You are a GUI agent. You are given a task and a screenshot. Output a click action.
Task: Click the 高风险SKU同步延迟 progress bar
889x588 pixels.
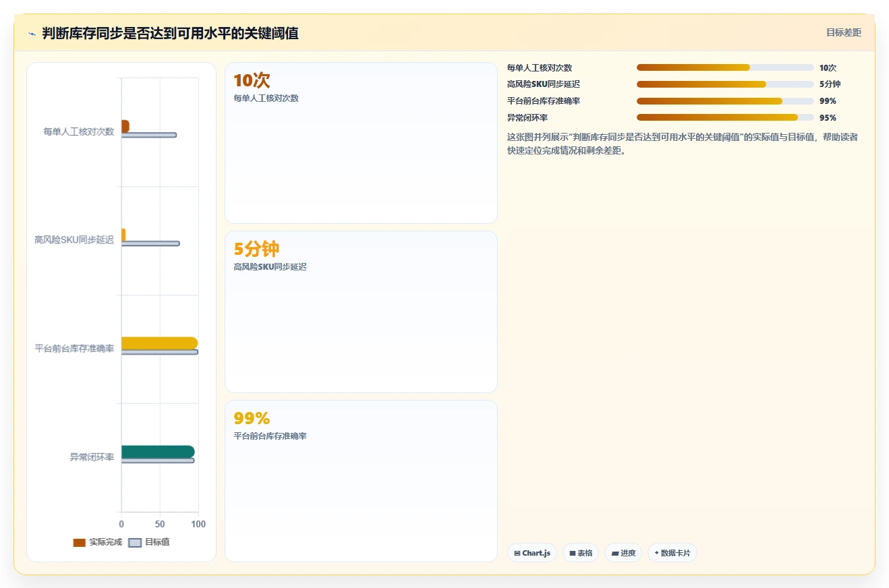tap(725, 84)
